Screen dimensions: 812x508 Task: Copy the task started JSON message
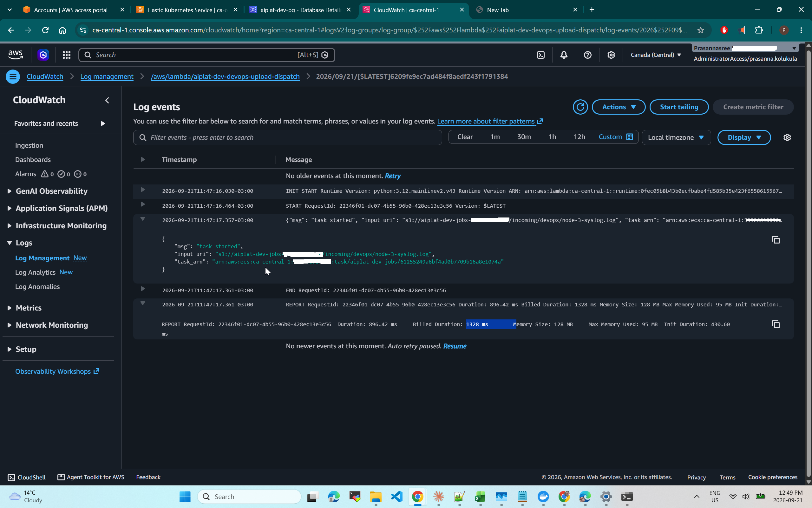[776, 240]
